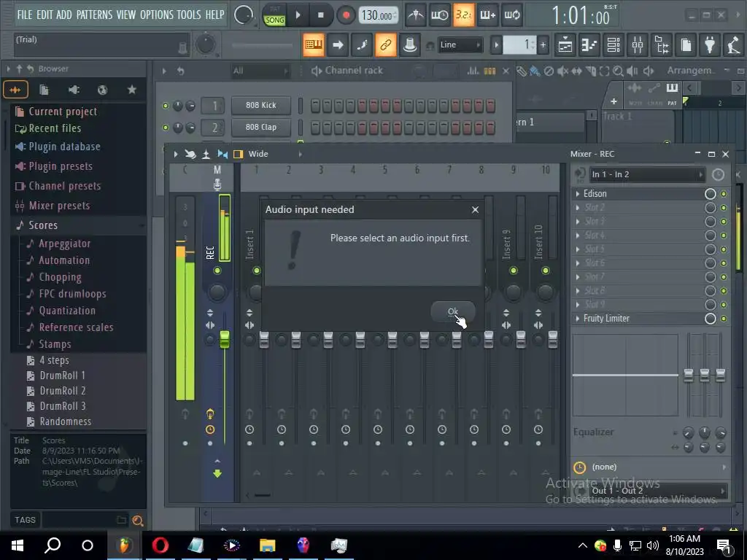Screen dimensions: 747x560
Task: Open the PATTERNS menu
Action: point(94,15)
